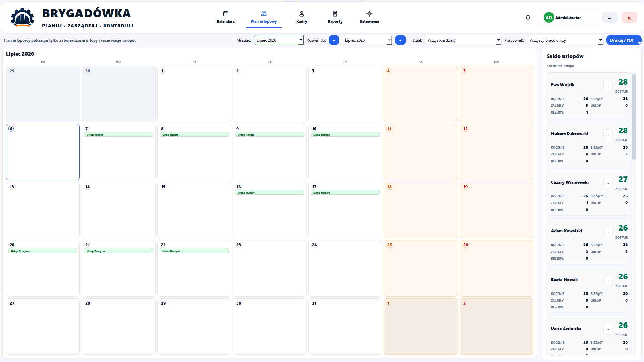The width and height of the screenshot is (644, 362).
Task: Open the Kalendarz calendar view
Action: click(226, 17)
